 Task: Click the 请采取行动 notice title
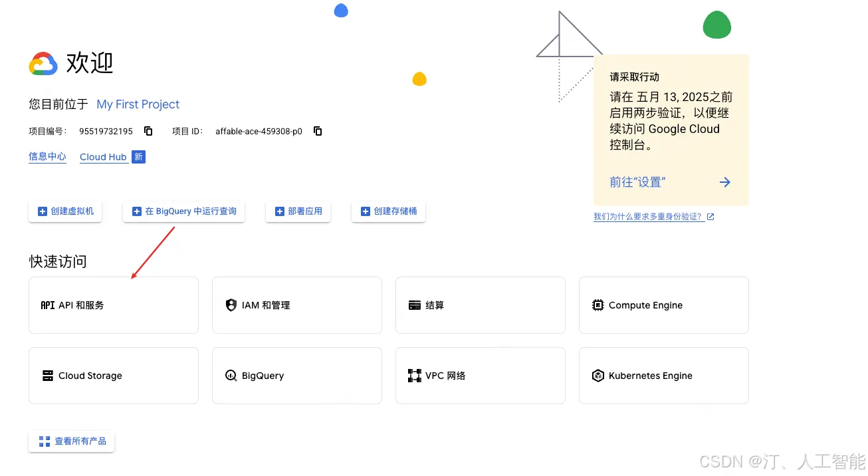click(635, 77)
